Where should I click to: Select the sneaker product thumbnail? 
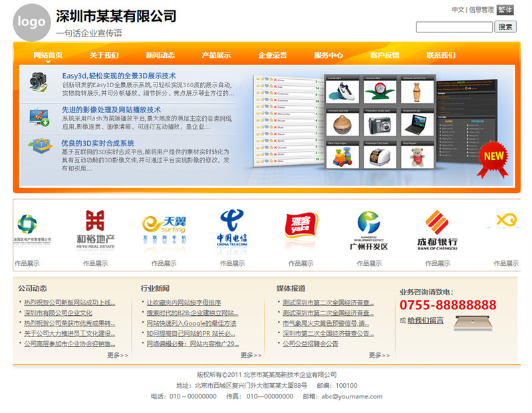pos(342,92)
